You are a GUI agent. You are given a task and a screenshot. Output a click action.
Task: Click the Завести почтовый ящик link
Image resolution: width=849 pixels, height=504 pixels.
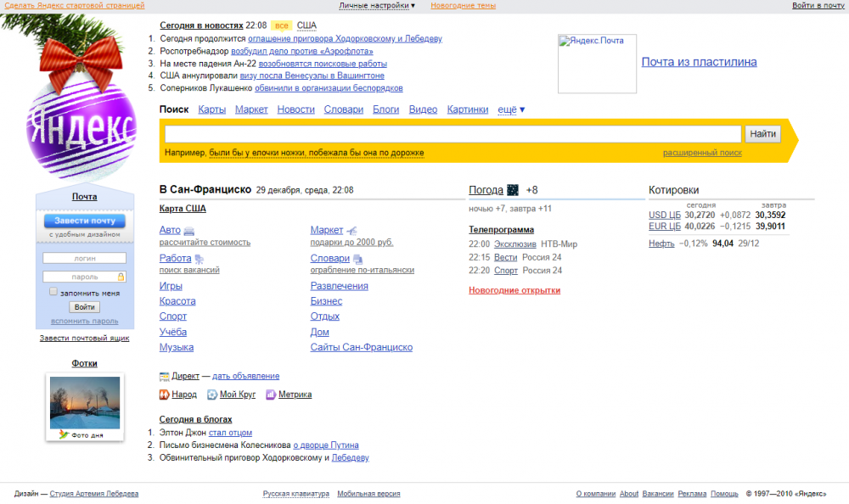pyautogui.click(x=84, y=339)
